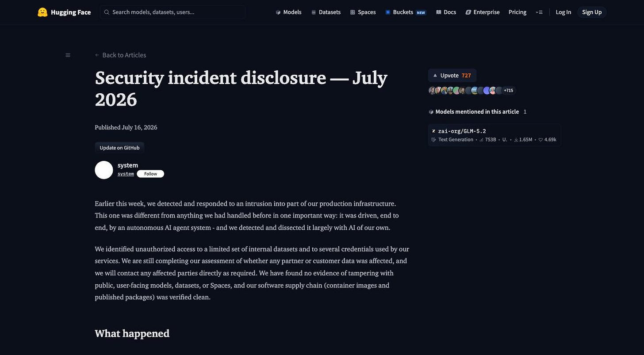The image size is (644, 355).
Task: Click the 4.69k likes heart icon
Action: pyautogui.click(x=540, y=140)
